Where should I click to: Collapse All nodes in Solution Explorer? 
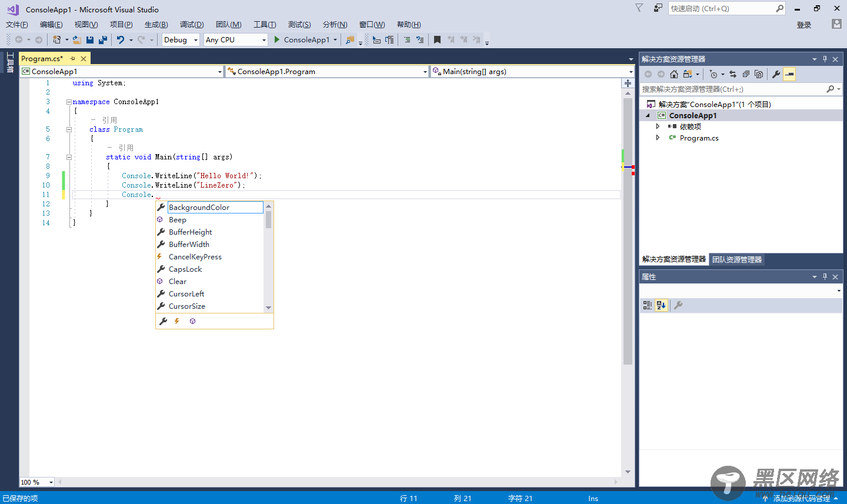click(x=746, y=74)
